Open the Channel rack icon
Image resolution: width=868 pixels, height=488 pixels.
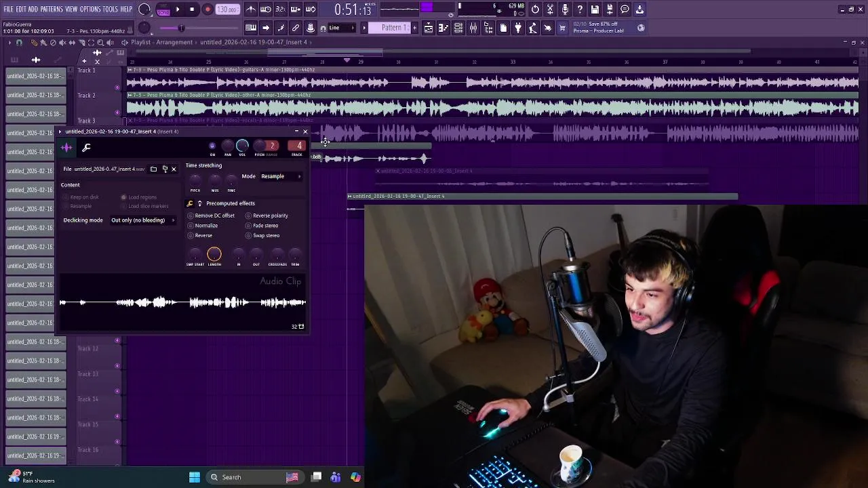tap(458, 28)
